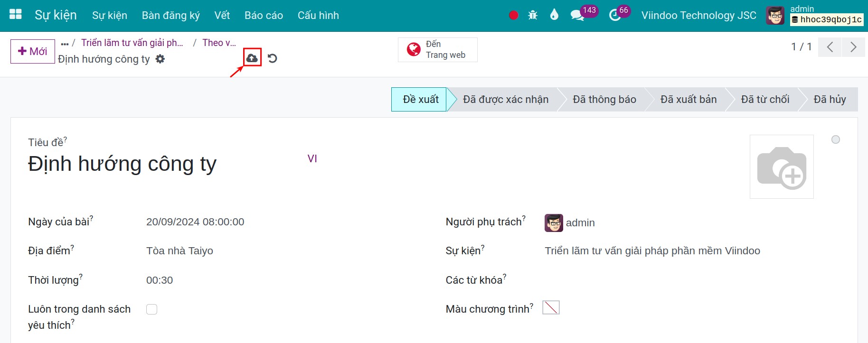Click admin avatar in Người phụ trách field
868x343 pixels.
(554, 223)
